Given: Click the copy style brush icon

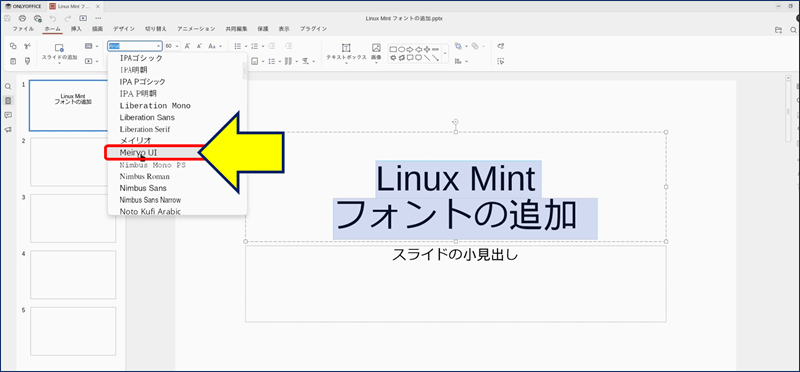Looking at the screenshot, I should (x=28, y=61).
